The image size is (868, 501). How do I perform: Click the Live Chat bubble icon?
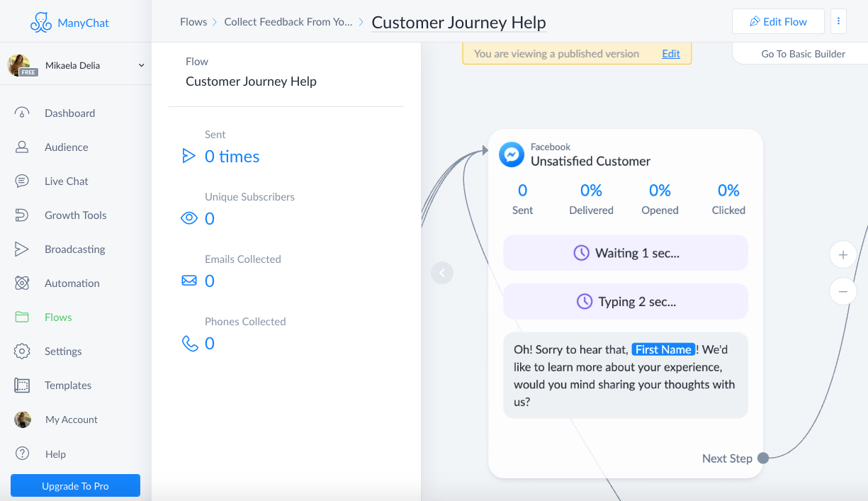(22, 181)
